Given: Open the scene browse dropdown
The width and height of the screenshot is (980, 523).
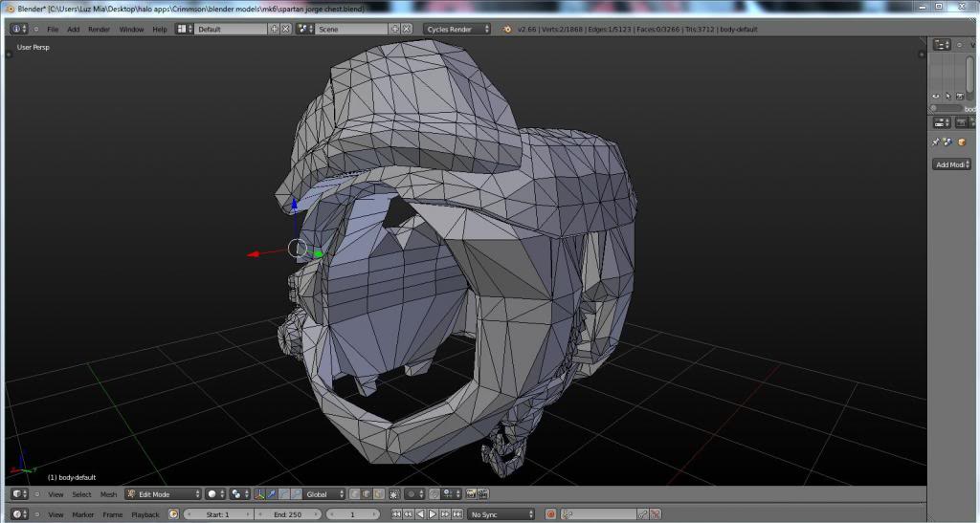Looking at the screenshot, I should [305, 30].
